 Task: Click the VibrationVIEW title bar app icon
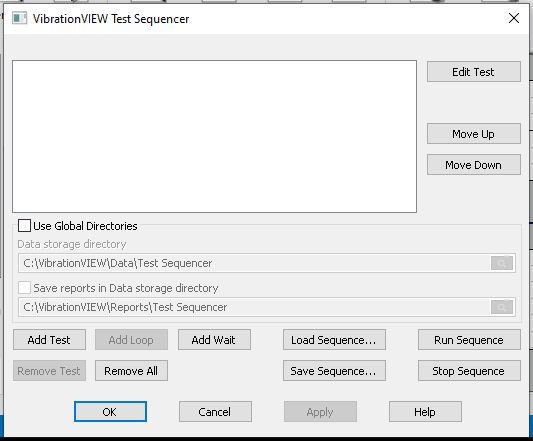[x=19, y=18]
